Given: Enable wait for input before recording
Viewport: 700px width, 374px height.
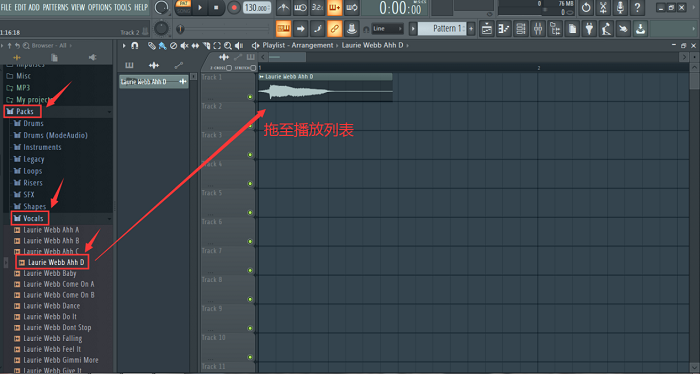Looking at the screenshot, I should point(300,8).
